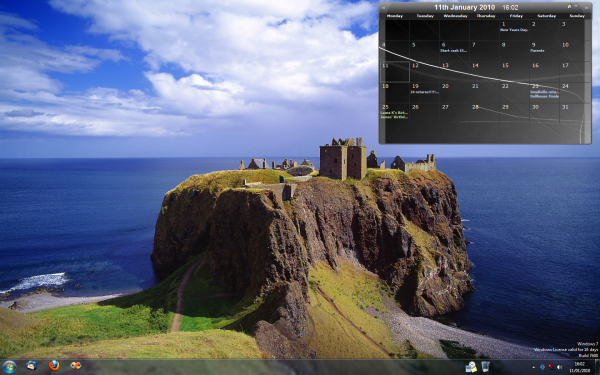
Task: Select day 27 in the calendar
Action: point(454,113)
